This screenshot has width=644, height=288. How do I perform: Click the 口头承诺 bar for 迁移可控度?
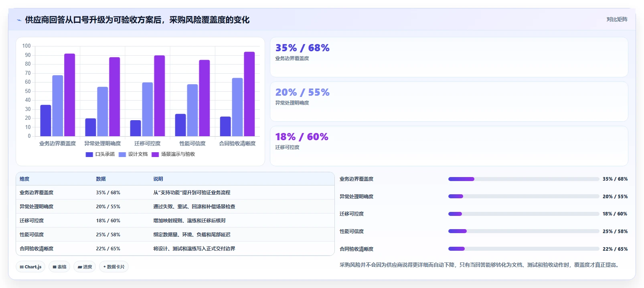(136, 128)
